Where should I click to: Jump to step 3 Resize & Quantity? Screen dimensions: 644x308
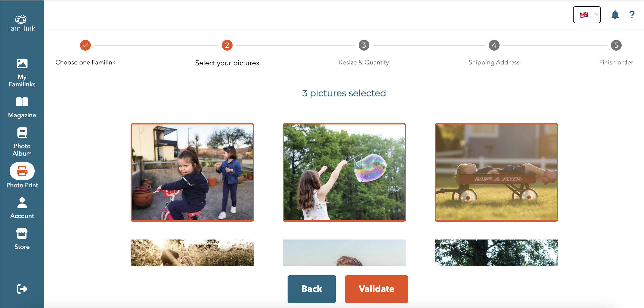click(x=364, y=45)
